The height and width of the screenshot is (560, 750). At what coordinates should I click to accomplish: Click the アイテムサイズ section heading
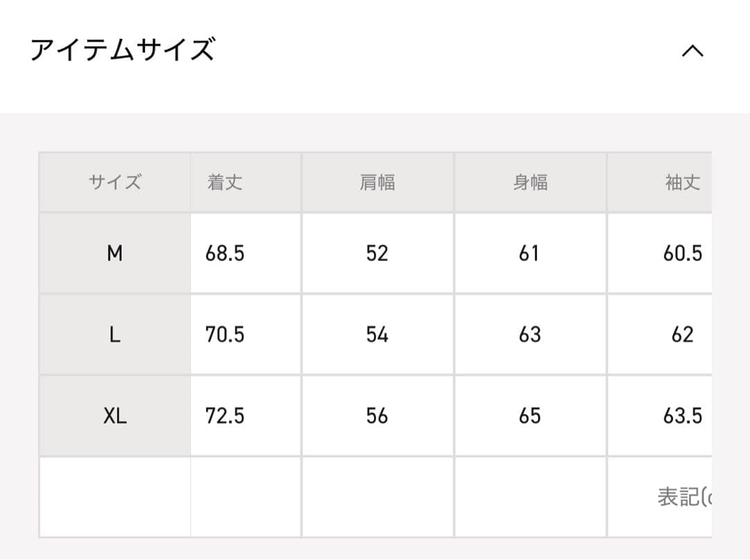[122, 51]
